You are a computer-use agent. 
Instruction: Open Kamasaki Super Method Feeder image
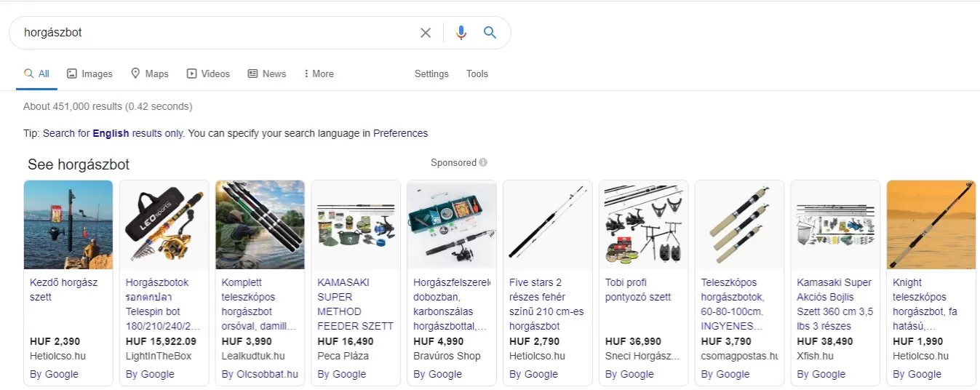(x=356, y=225)
